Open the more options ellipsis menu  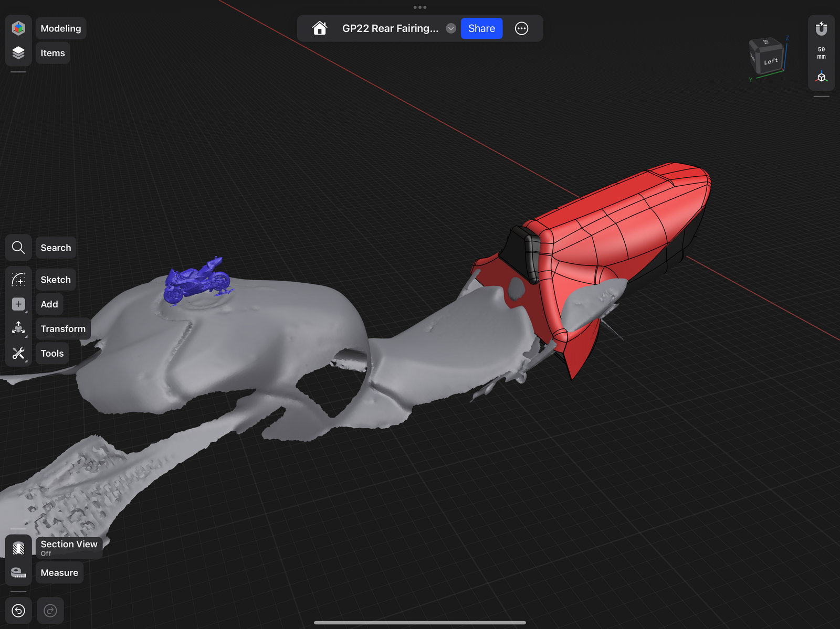point(521,28)
